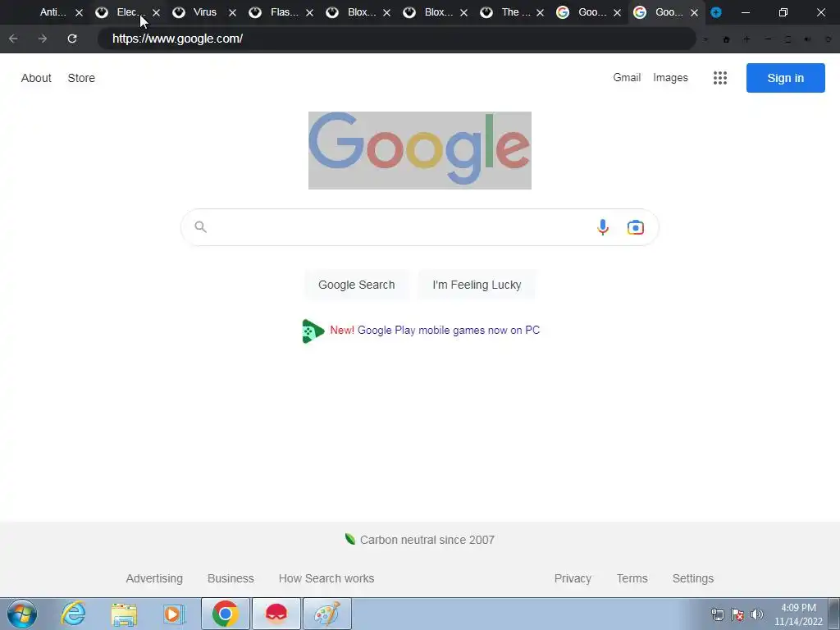Search by image with the camera icon
This screenshot has width=840, height=630.
click(636, 227)
